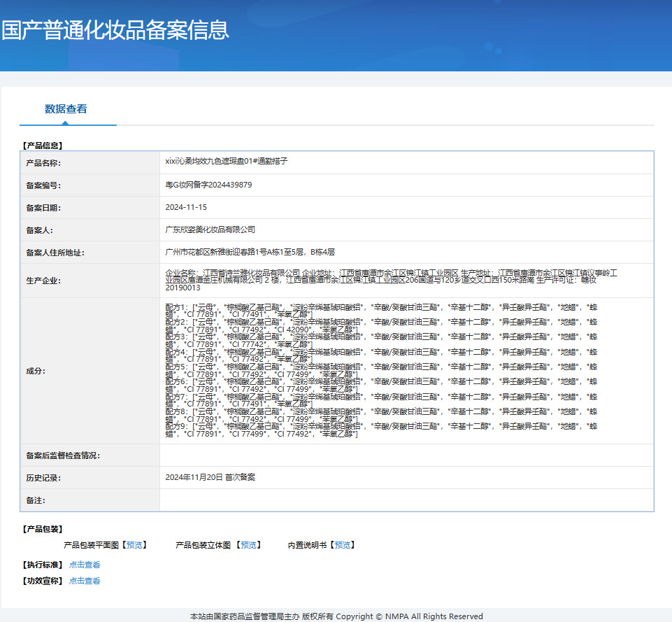Viewport: 672px width, 622px height.
Task: Select the filing date 2024-11-15
Action: pos(186,208)
